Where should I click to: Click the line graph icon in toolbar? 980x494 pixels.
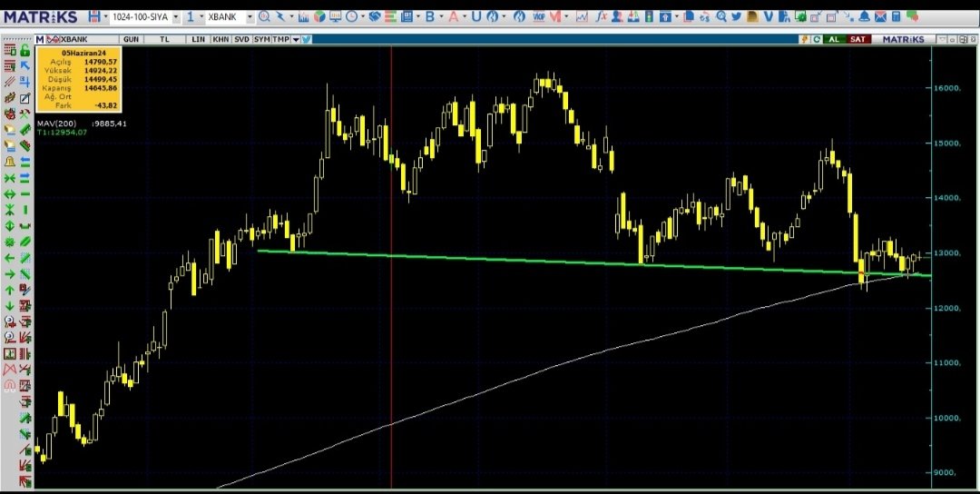coord(582,17)
